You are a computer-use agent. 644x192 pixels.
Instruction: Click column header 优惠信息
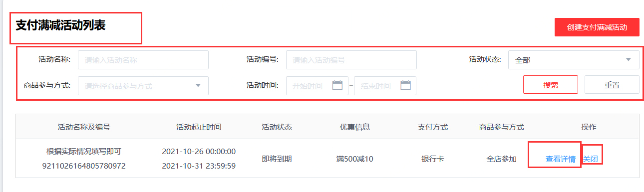355,127
